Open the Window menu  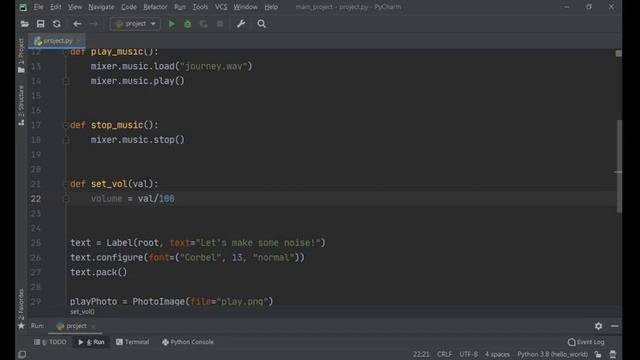click(245, 7)
